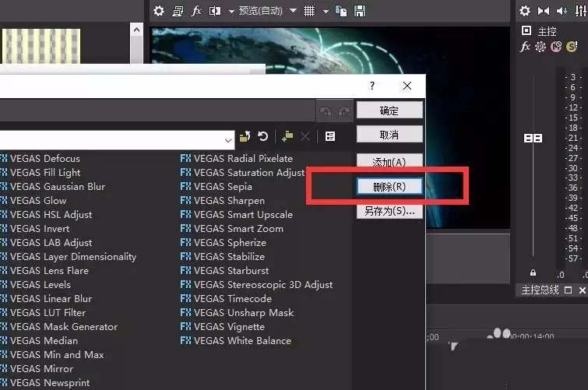This screenshot has height=390, width=588.
Task: Click Downmix Output icon in Master Bus
Action: coord(543,11)
